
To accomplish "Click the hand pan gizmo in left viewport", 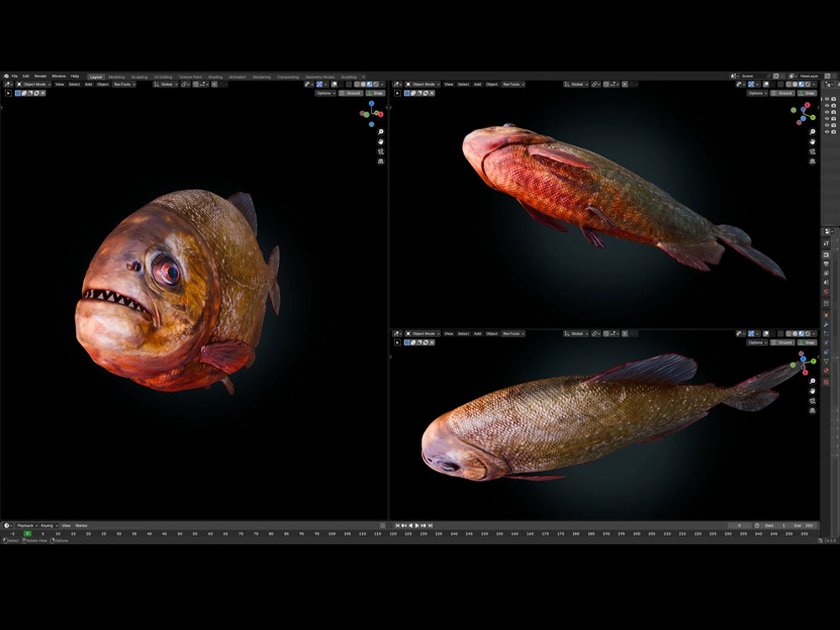I will coord(381,141).
